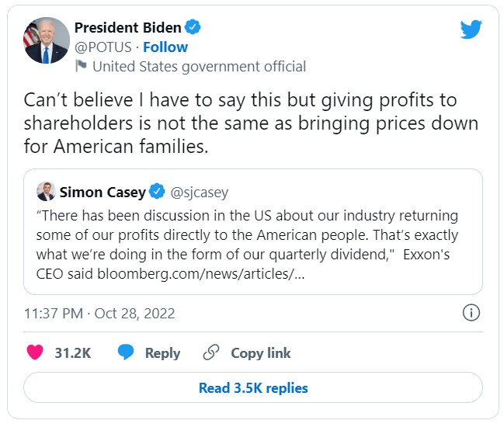Open President Biden's profile photo

click(x=46, y=41)
